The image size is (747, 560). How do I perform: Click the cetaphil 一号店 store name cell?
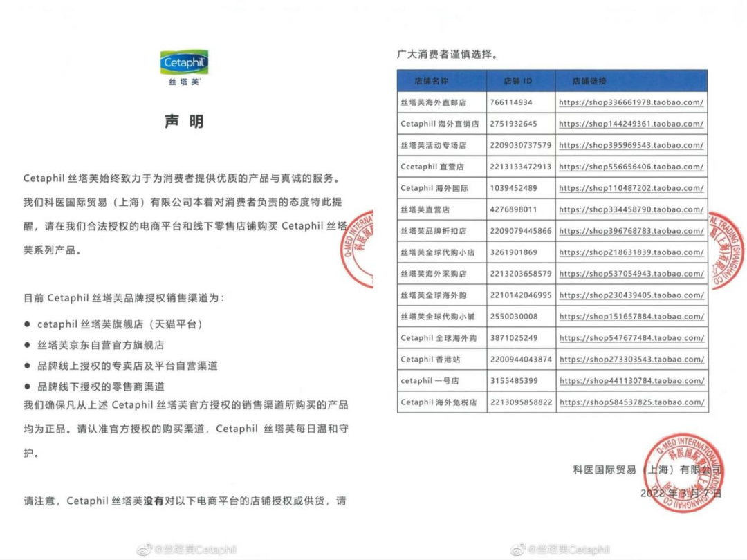(430, 381)
